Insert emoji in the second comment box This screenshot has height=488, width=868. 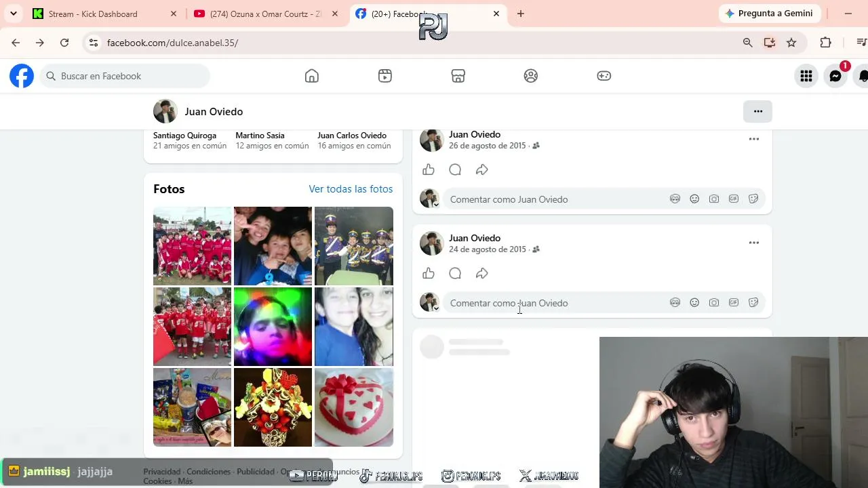[x=694, y=302]
